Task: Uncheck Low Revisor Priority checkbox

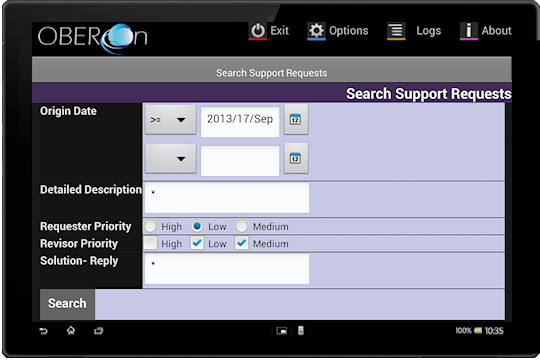Action: click(x=197, y=243)
